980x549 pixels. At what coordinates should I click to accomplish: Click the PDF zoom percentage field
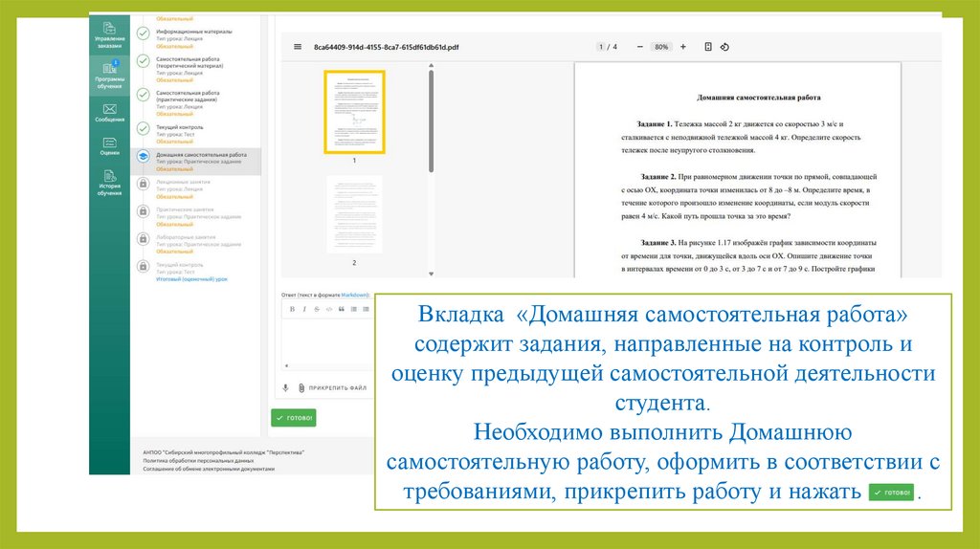click(x=660, y=47)
